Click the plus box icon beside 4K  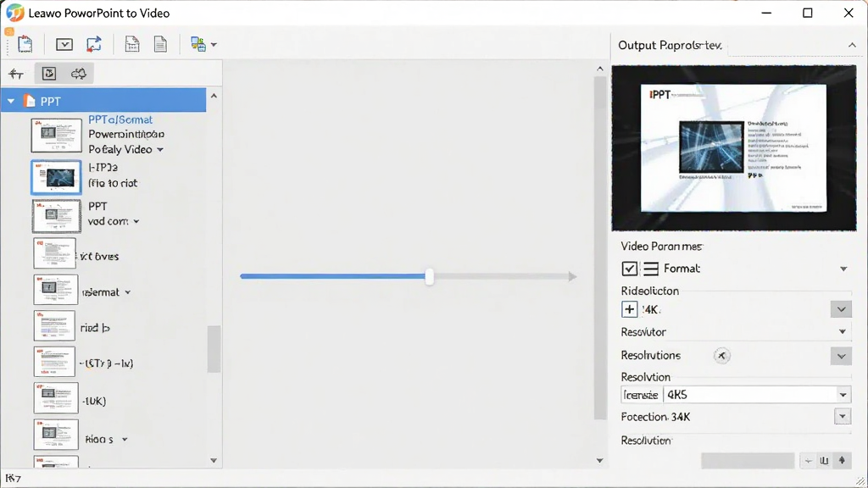coord(630,309)
